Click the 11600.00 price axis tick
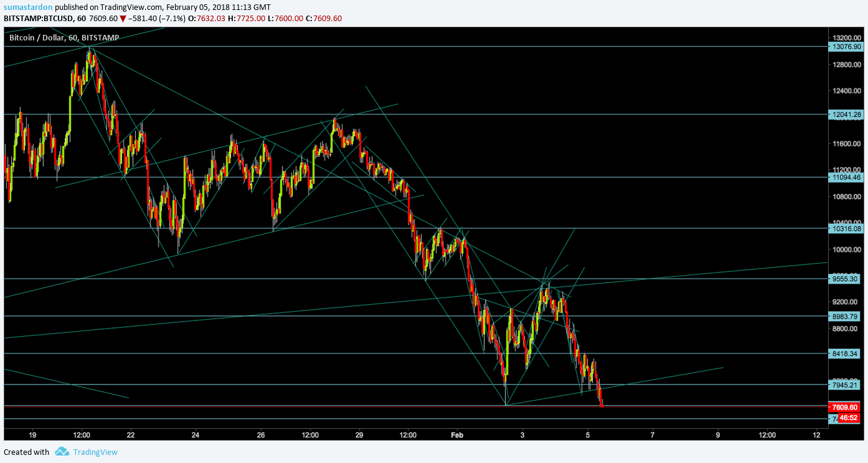868x463 pixels. 847,144
